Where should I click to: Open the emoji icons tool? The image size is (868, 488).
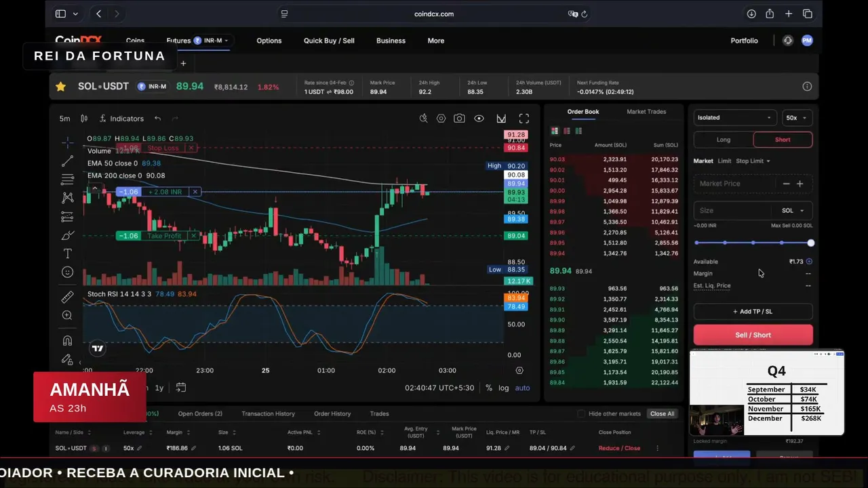[68, 272]
